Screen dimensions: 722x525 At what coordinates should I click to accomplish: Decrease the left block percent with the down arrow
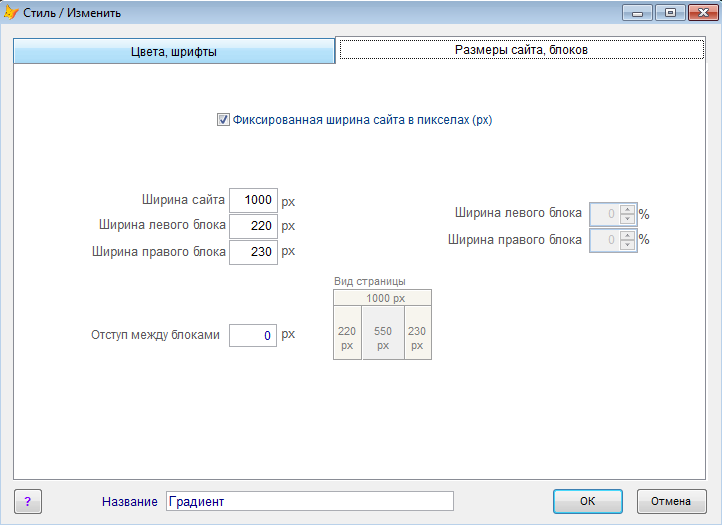click(627, 218)
